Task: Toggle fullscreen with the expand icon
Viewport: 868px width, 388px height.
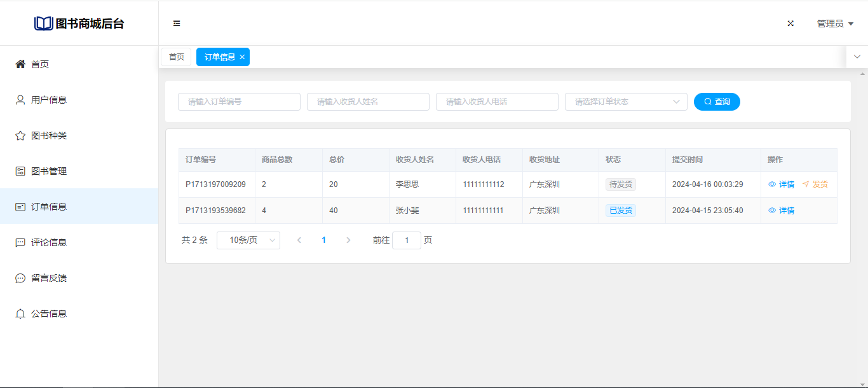Action: tap(790, 24)
